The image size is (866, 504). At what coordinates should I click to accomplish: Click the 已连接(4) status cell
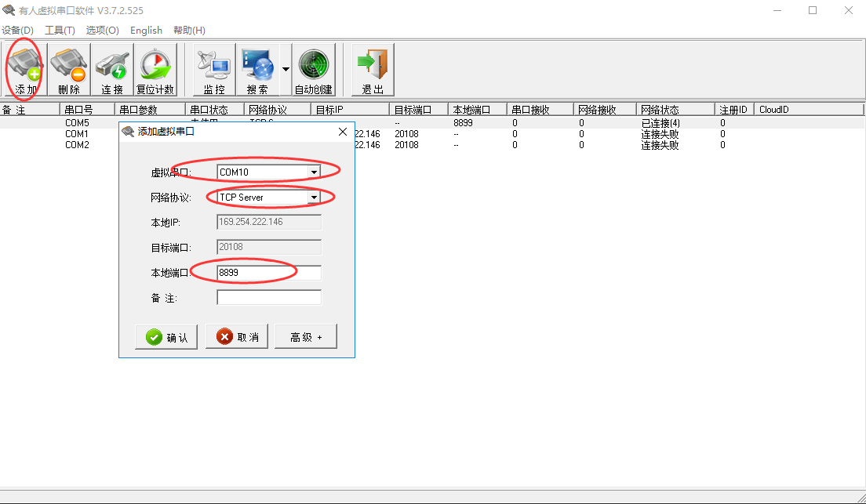660,123
